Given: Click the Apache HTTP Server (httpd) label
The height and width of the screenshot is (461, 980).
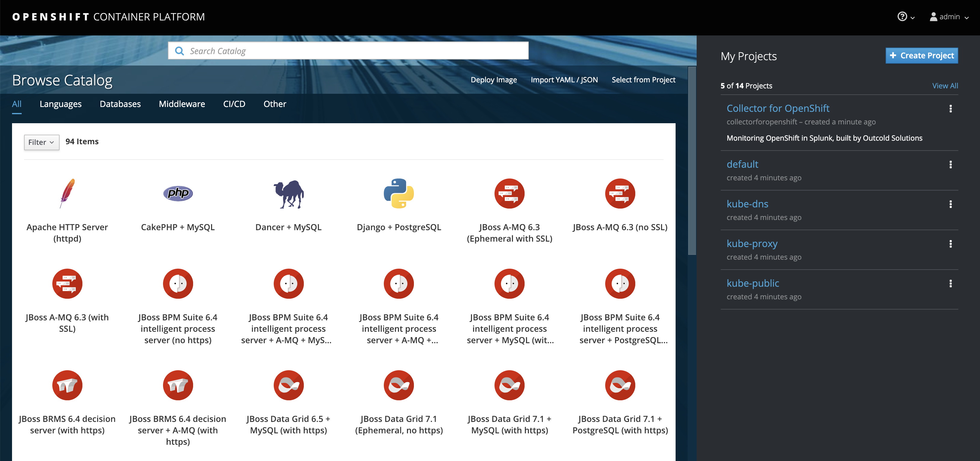Looking at the screenshot, I should (x=67, y=233).
